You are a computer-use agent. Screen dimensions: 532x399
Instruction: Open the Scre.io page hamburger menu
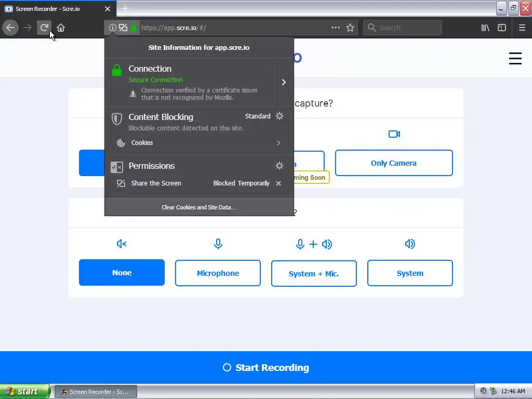515,58
